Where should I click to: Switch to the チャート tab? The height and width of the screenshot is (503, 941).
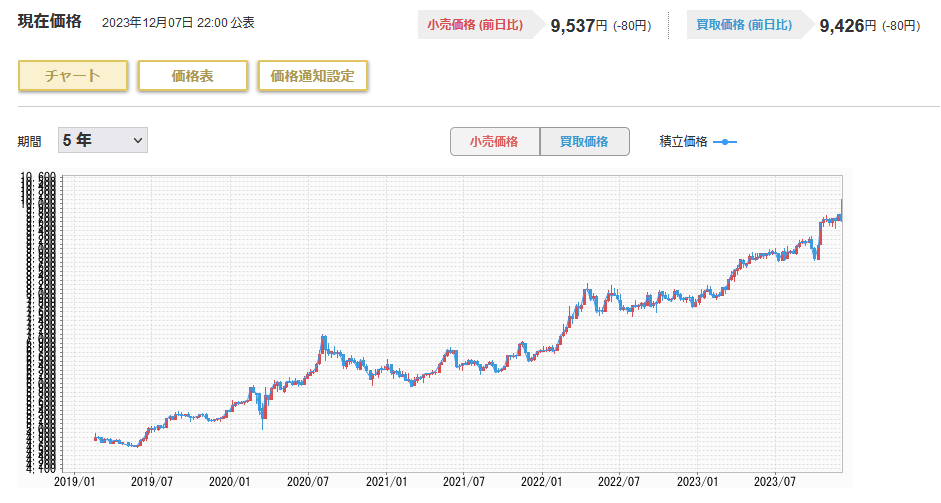73,76
